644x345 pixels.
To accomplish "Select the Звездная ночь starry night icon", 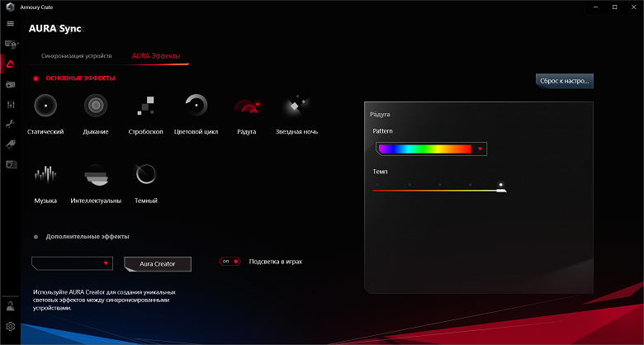I will [296, 106].
